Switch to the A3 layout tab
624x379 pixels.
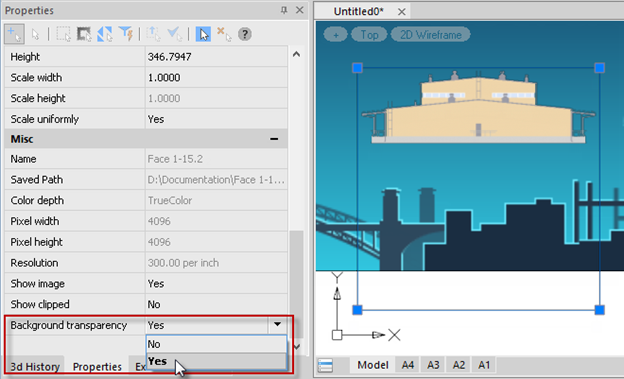(433, 365)
